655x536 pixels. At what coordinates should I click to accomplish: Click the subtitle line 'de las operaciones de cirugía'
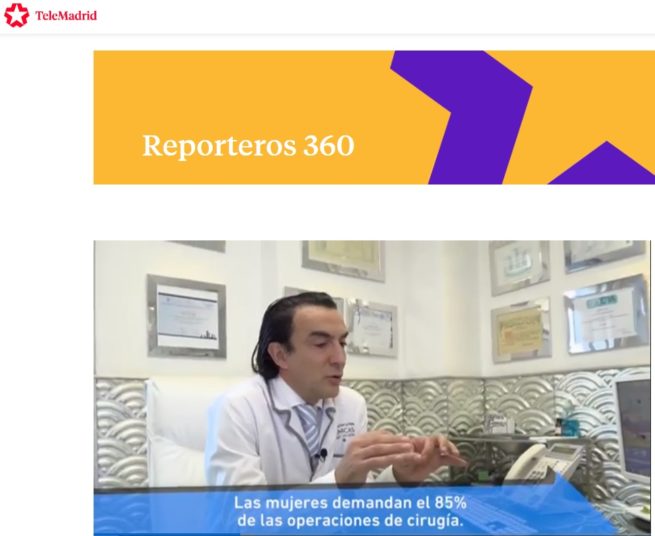pyautogui.click(x=350, y=521)
